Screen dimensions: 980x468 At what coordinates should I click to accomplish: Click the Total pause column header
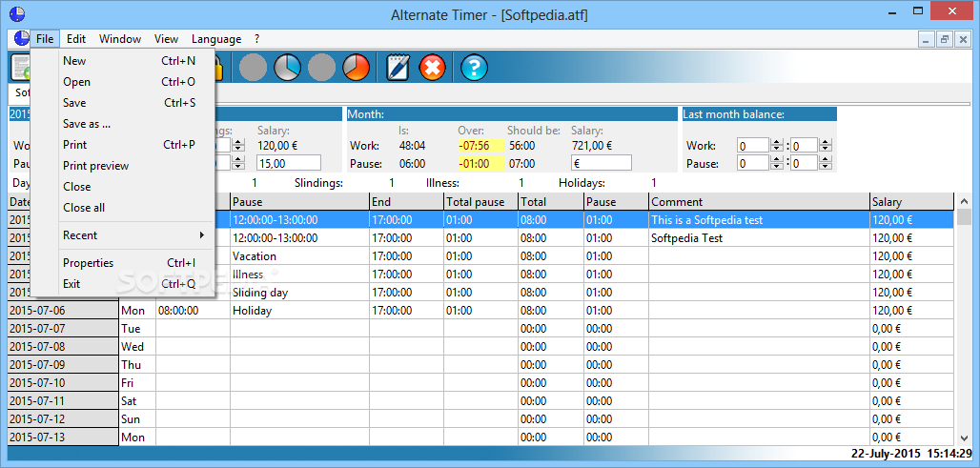[x=480, y=202]
